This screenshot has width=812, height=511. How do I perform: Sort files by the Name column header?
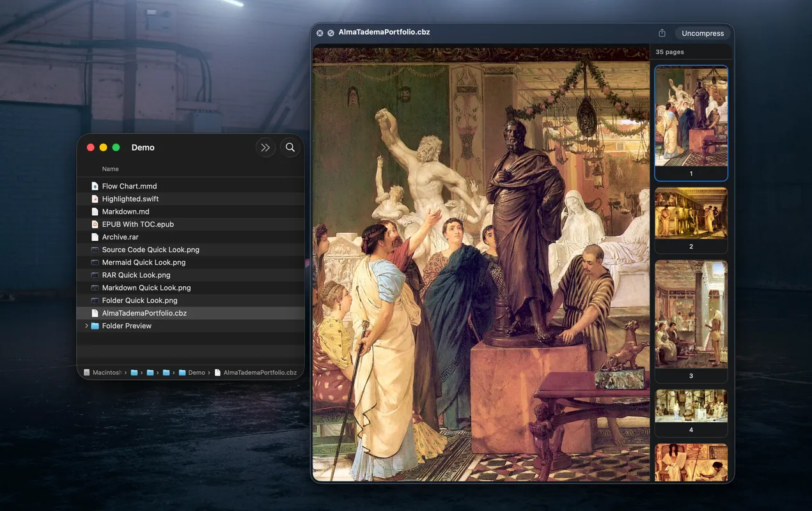110,169
